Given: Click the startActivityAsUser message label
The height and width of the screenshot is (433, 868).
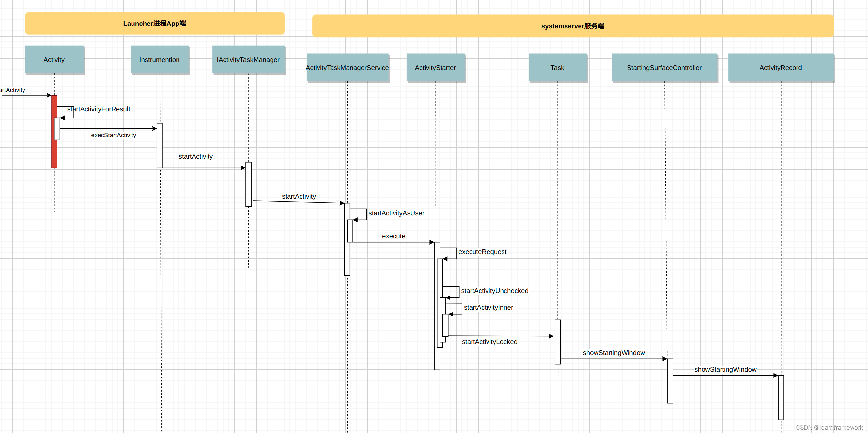Looking at the screenshot, I should (396, 213).
